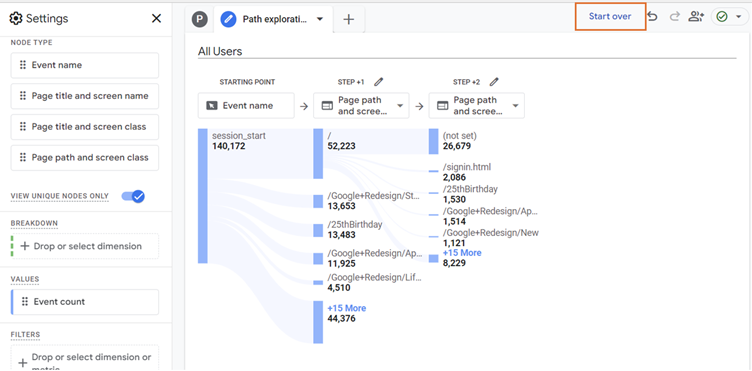Click the plus icon in Filters box
Viewport: 752px width, 371px height.
(23, 363)
